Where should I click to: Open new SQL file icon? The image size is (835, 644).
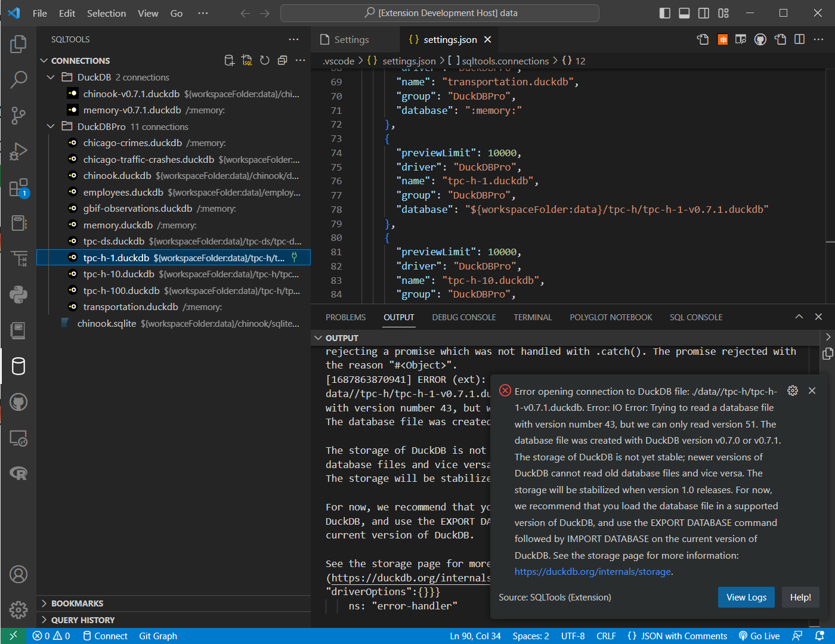pos(247,60)
